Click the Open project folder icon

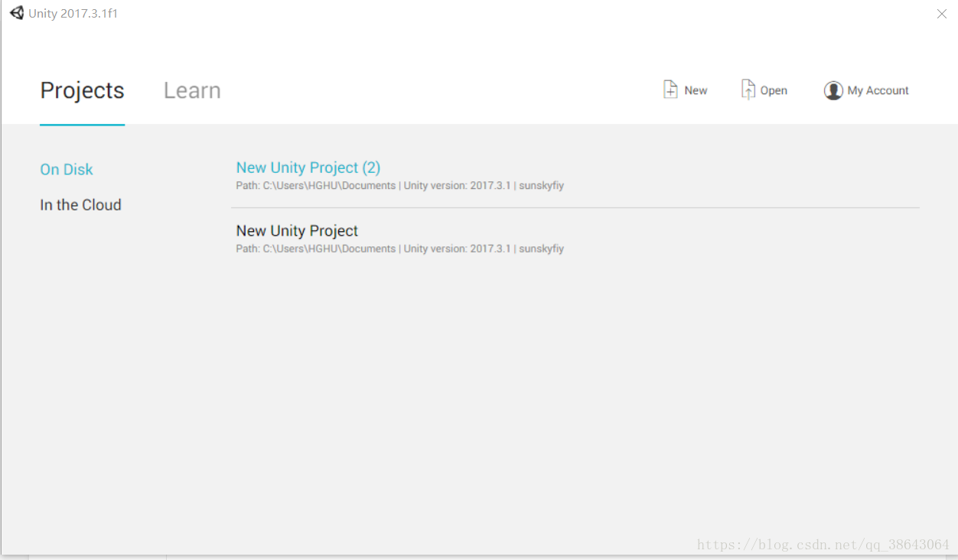coord(748,90)
